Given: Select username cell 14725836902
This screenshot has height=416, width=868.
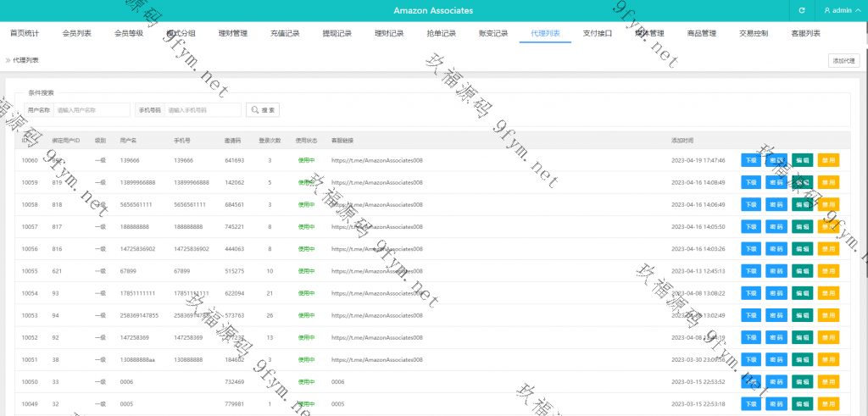Looking at the screenshot, I should tap(138, 249).
